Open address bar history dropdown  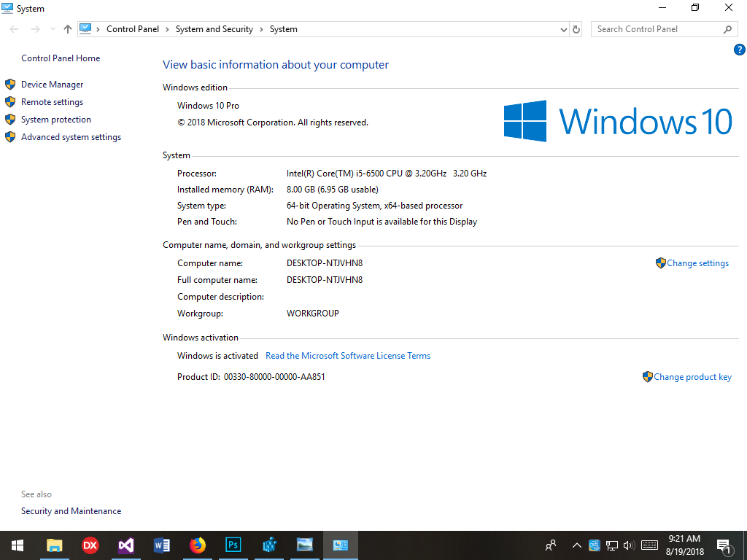564,29
